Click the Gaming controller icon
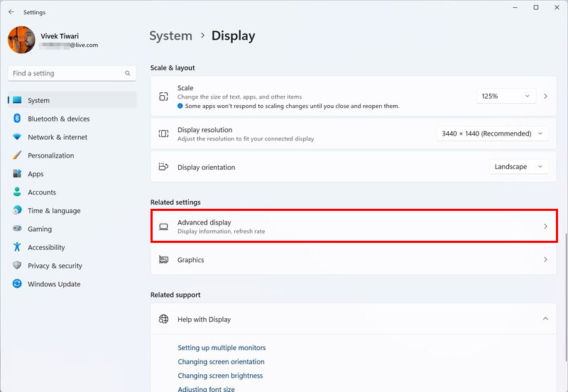The width and height of the screenshot is (568, 392). [17, 229]
